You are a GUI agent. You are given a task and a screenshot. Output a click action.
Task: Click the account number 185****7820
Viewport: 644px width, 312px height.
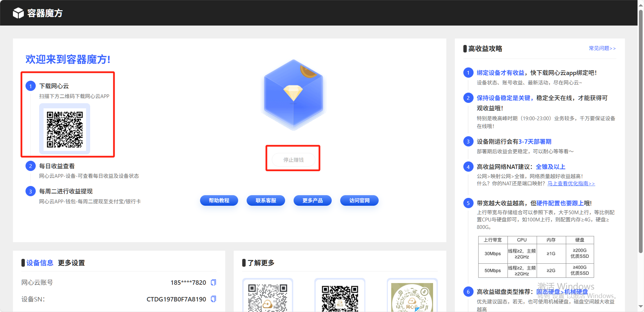tap(188, 282)
